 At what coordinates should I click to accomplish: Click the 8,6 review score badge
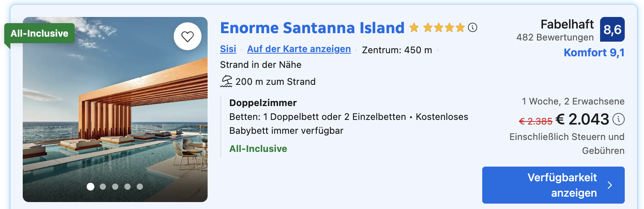tap(612, 29)
